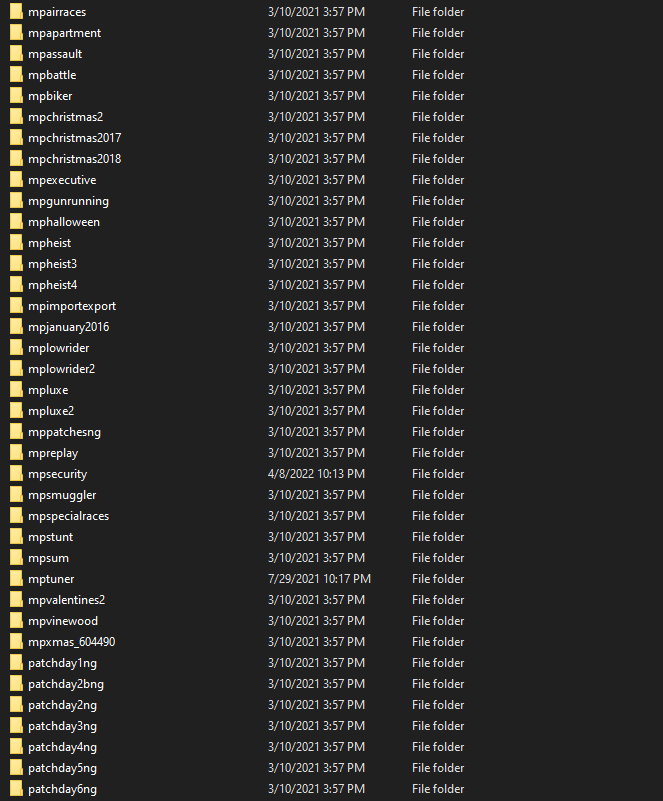Screen dimensions: 663x801
Task: Click the patchday2bng folder name
Action: tap(66, 684)
